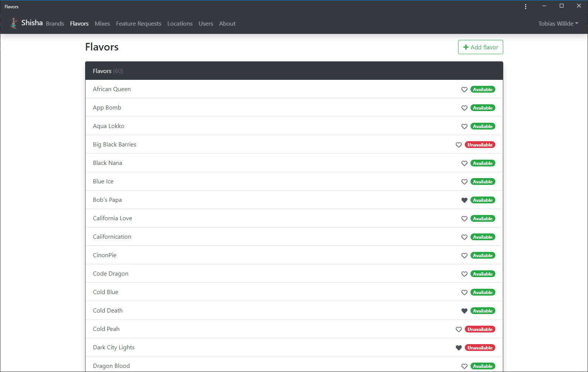
Task: Open the Tobias Wälde user dropdown
Action: click(558, 23)
